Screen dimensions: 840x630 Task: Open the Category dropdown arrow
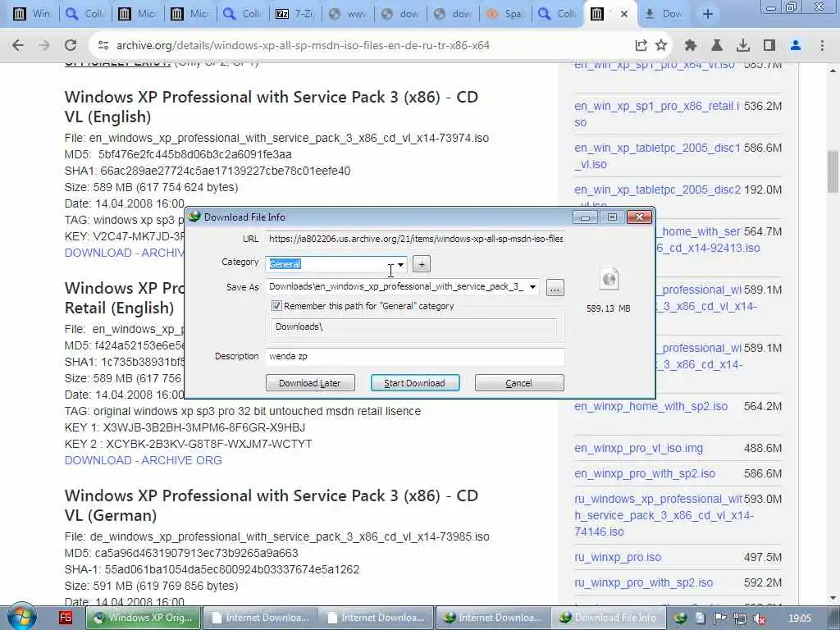[x=400, y=265]
